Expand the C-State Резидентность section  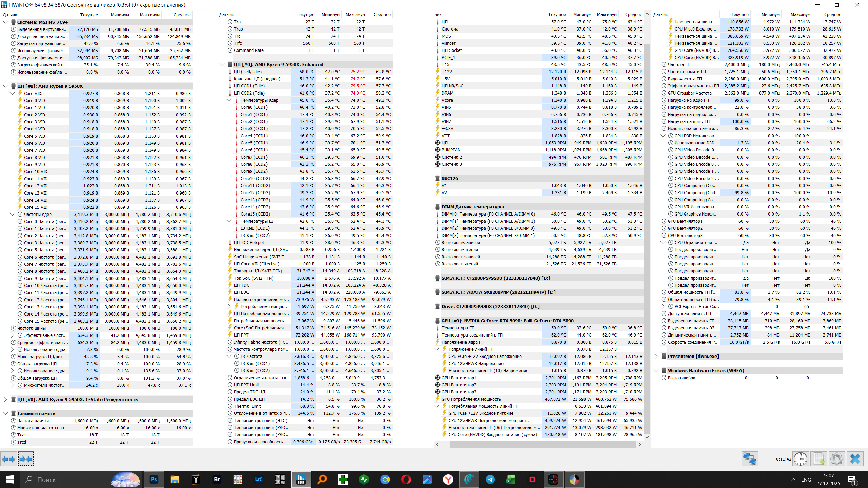5,399
